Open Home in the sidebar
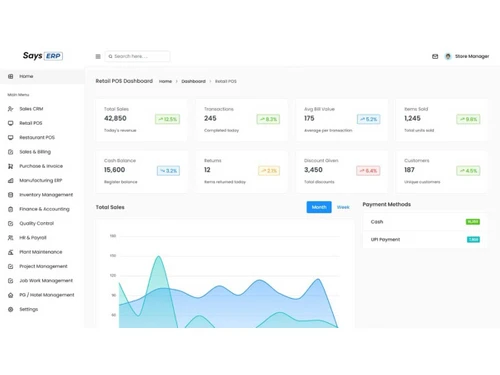This screenshot has height=375, width=500. pos(42,76)
